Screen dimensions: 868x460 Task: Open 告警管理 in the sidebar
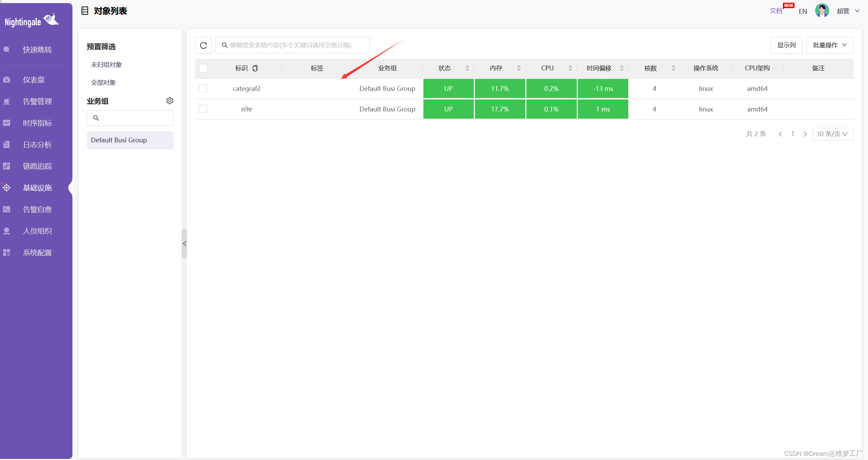coord(37,102)
